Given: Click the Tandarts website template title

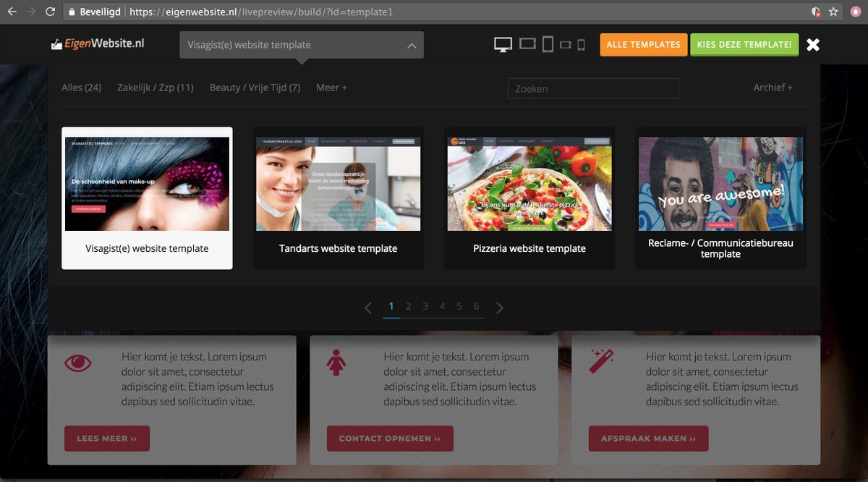Looking at the screenshot, I should [339, 248].
